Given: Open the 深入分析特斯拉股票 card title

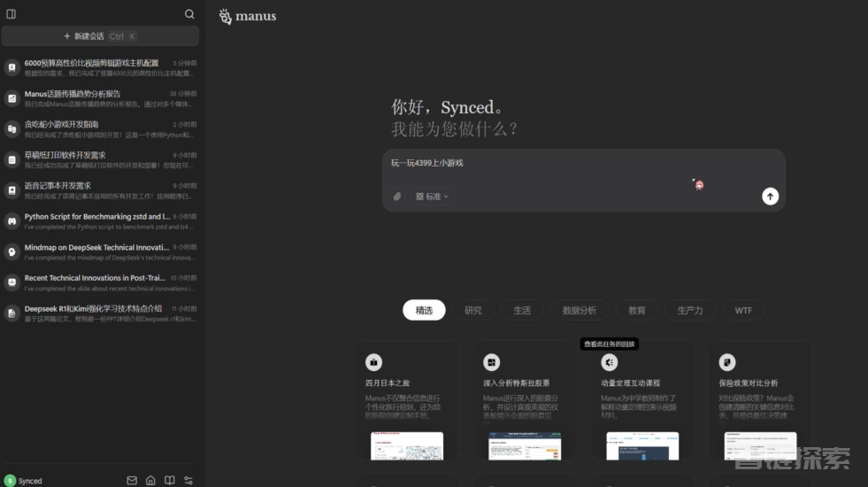Looking at the screenshot, I should tap(517, 383).
